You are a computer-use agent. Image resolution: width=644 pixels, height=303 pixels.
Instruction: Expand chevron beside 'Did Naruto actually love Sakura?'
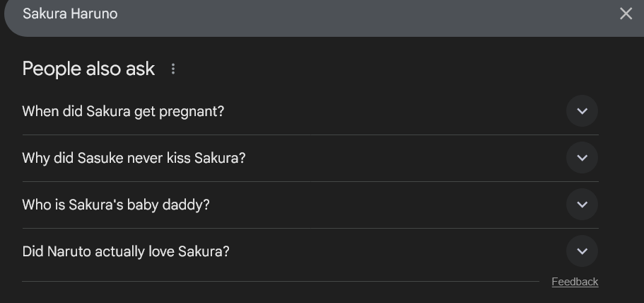[x=582, y=251]
